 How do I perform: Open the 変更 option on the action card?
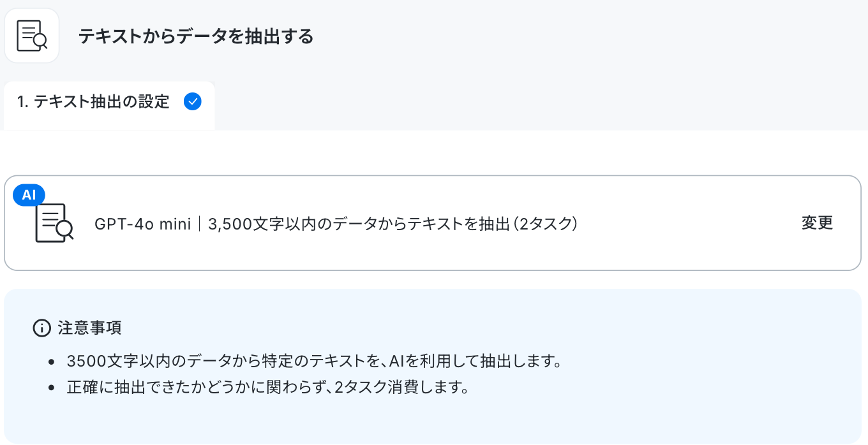pos(818,222)
